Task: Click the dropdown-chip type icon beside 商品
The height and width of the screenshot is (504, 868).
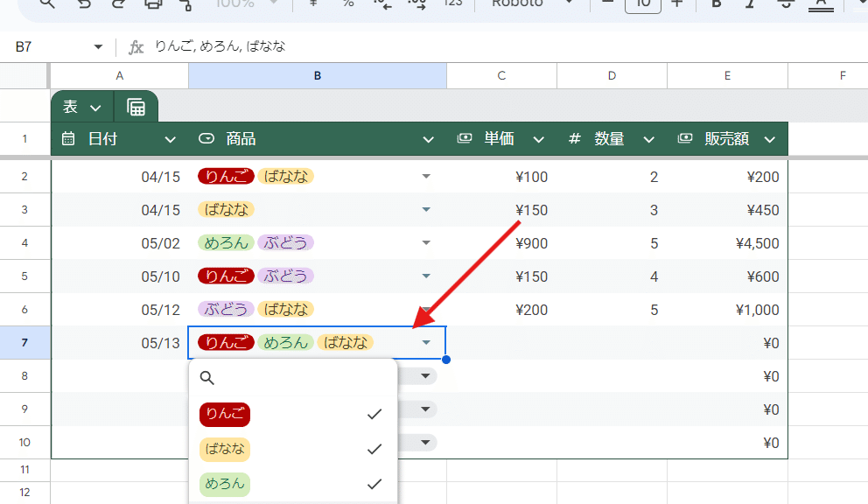Action: (206, 138)
